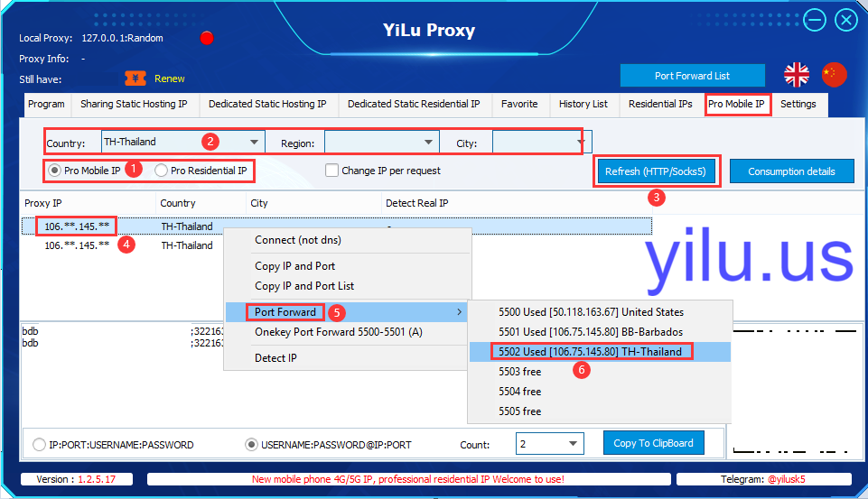Select the first 106.**.145.** proxy row
This screenshot has width=868, height=499.
tap(337, 226)
